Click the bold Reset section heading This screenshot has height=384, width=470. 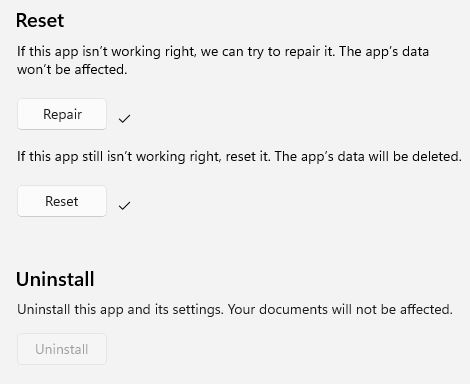[x=40, y=21]
